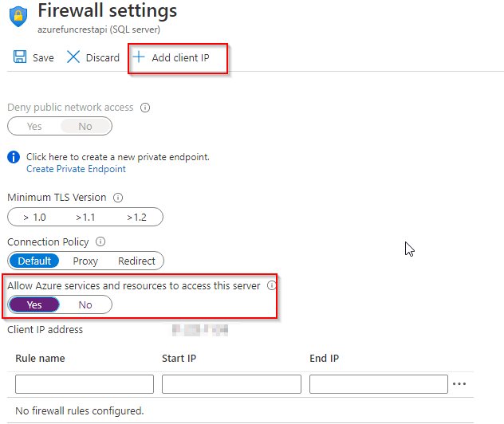Click the Add client IP text button
This screenshot has width=504, height=424.
click(x=180, y=58)
